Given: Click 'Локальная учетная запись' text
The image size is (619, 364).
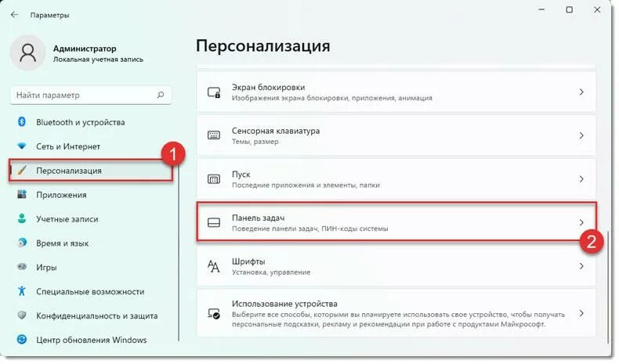Looking at the screenshot, I should (x=98, y=59).
